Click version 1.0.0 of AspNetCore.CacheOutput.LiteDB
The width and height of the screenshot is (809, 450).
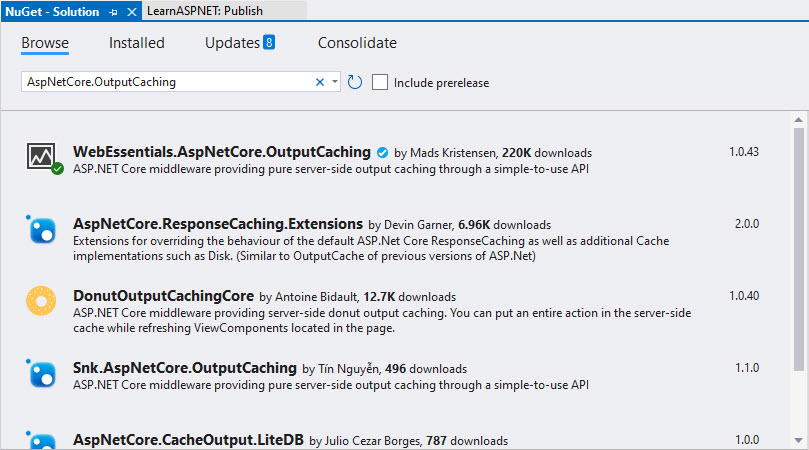(747, 440)
